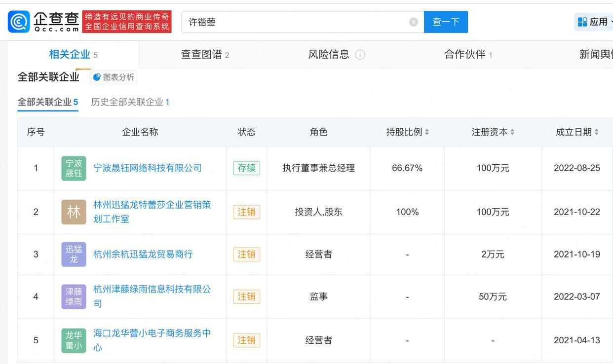The image size is (613, 364).
Task: Clear the search box text
Action: tap(414, 22)
